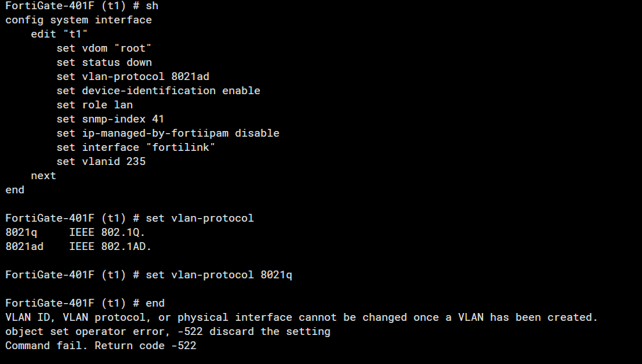The height and width of the screenshot is (364, 642).
Task: Click the 'next' keyword in the config
Action: [x=43, y=176]
